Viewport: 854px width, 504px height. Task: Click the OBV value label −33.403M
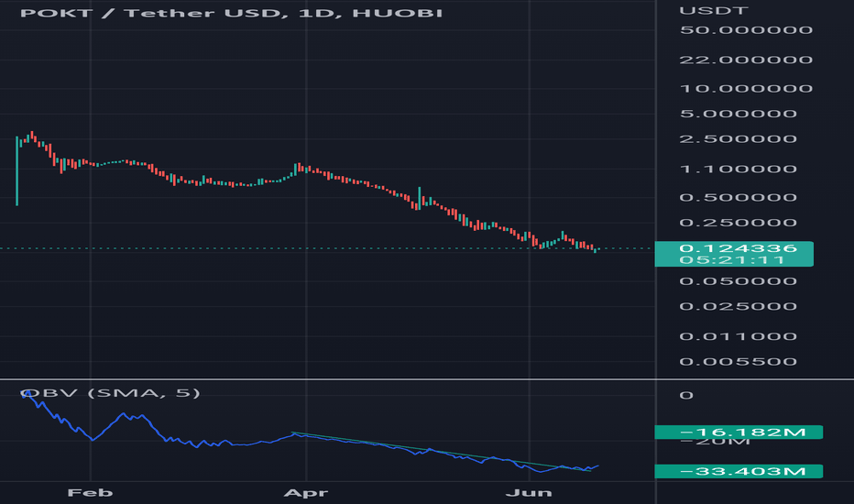739,471
